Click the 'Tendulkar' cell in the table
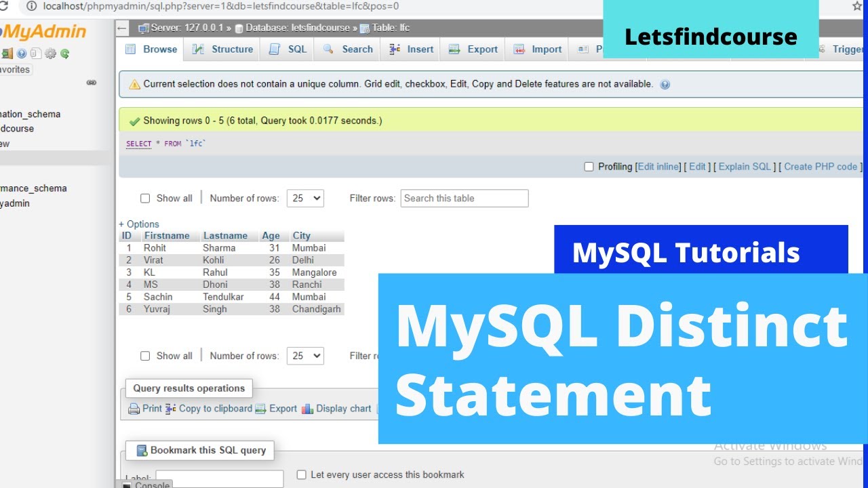This screenshot has width=868, height=488. pyautogui.click(x=223, y=297)
